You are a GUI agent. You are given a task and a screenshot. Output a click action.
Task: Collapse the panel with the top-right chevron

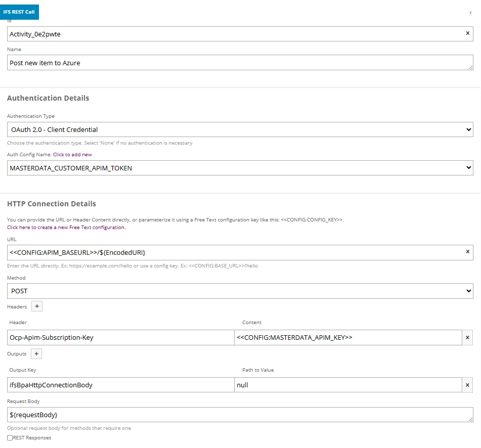470,13
